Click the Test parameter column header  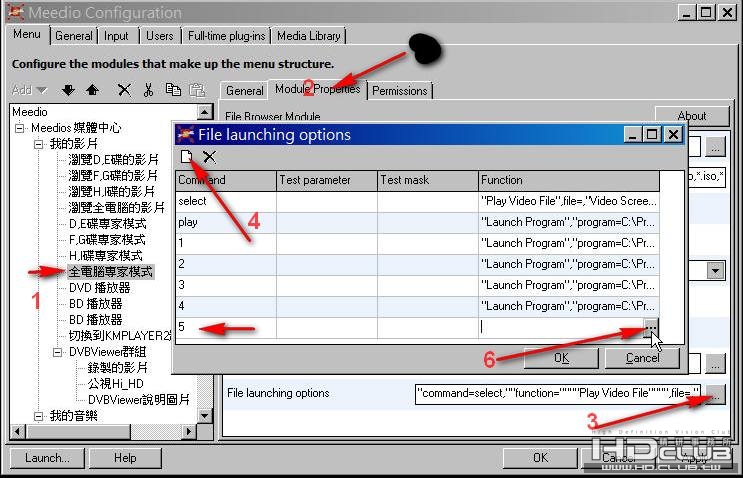(x=327, y=180)
